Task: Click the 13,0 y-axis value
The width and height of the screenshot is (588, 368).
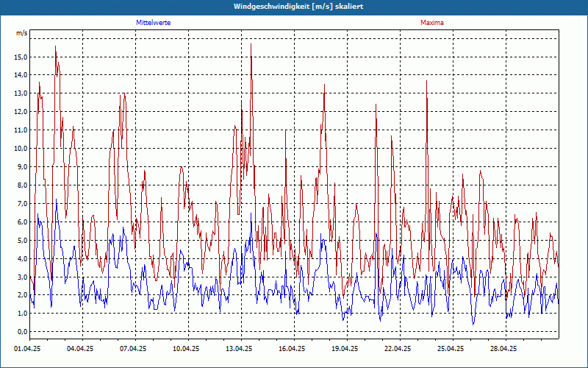Action: [21, 93]
